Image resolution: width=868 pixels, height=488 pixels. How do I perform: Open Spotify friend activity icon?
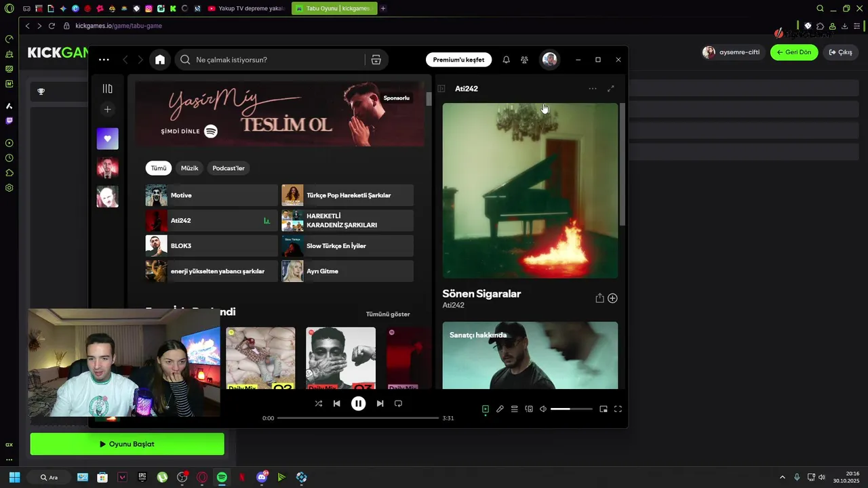[x=524, y=60]
